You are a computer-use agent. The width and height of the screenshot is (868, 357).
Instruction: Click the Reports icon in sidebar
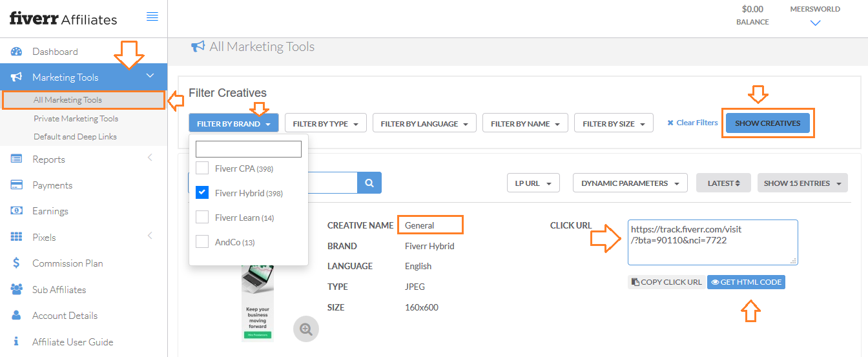coord(17,159)
